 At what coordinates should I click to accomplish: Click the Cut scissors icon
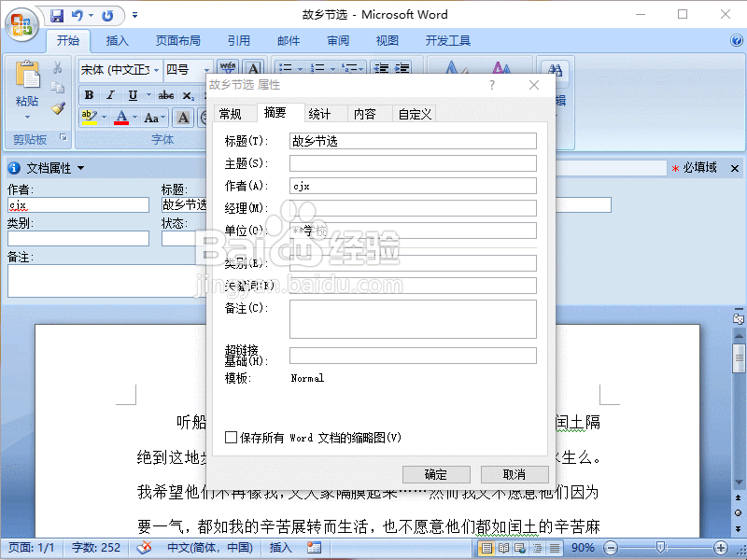(x=58, y=67)
